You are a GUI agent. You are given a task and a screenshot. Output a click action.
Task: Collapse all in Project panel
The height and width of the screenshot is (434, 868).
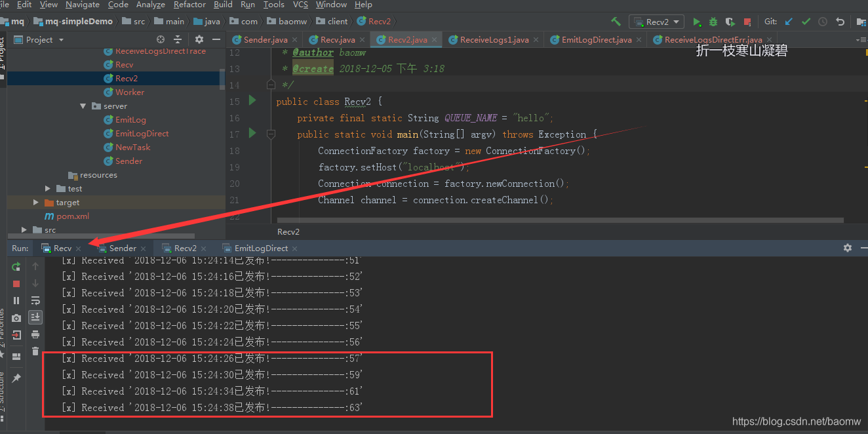click(x=178, y=39)
